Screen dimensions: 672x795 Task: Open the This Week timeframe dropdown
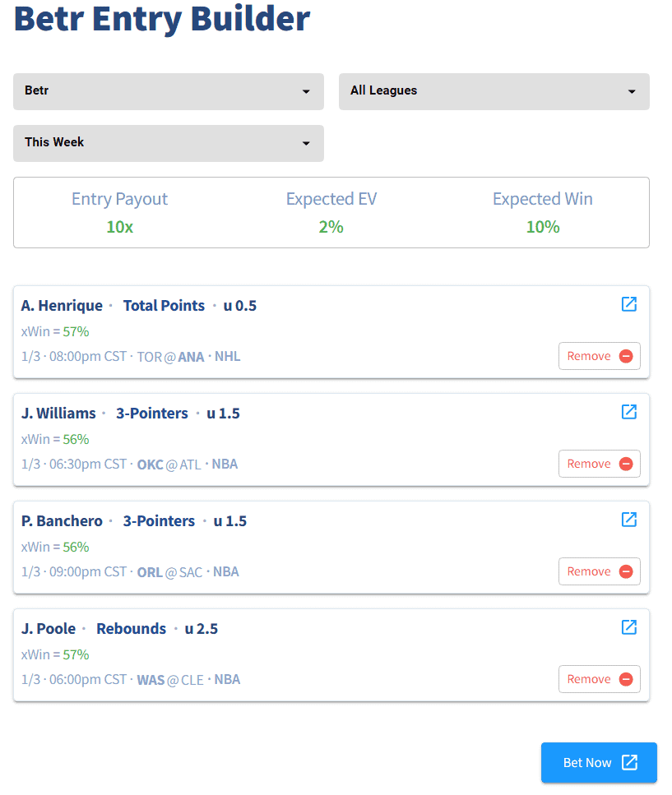(169, 143)
